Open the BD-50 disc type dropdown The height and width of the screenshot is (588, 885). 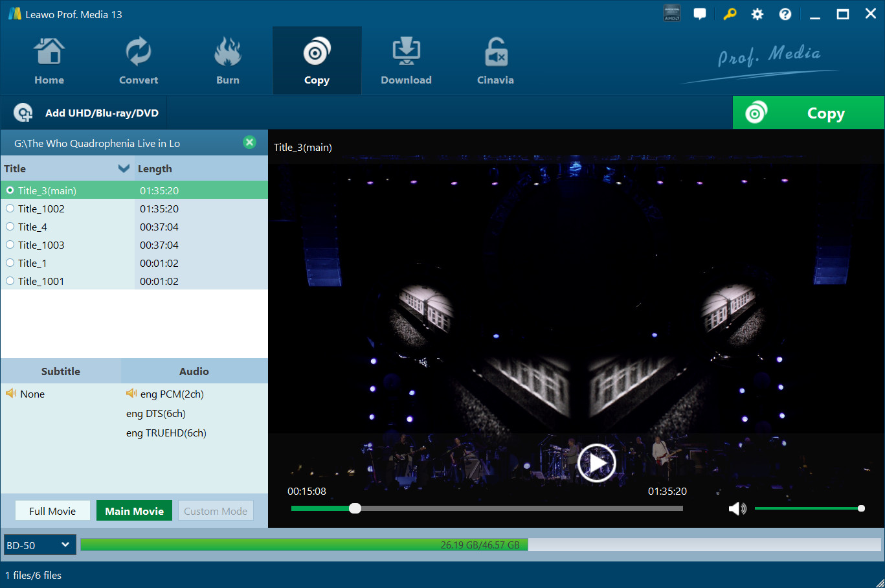pyautogui.click(x=40, y=545)
